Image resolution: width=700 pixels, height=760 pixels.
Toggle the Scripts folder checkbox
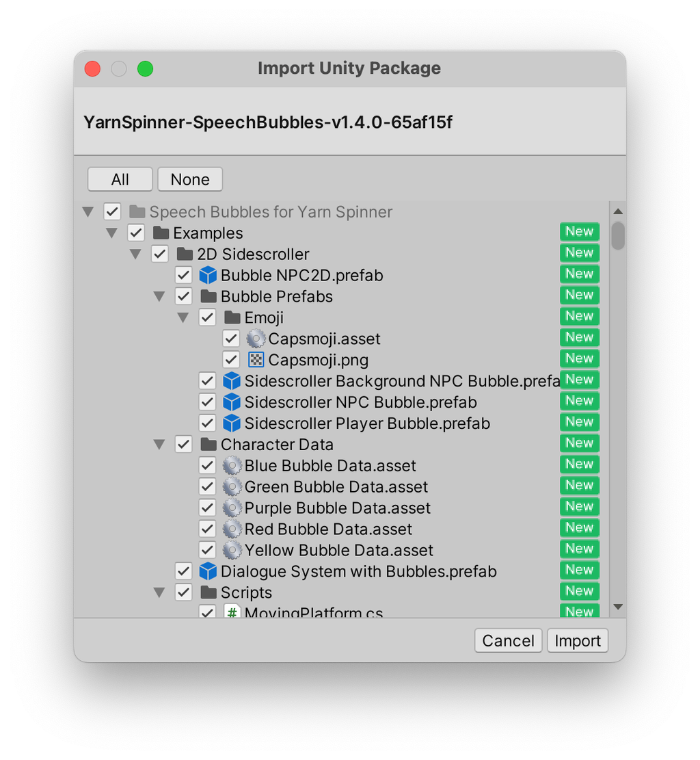[184, 592]
